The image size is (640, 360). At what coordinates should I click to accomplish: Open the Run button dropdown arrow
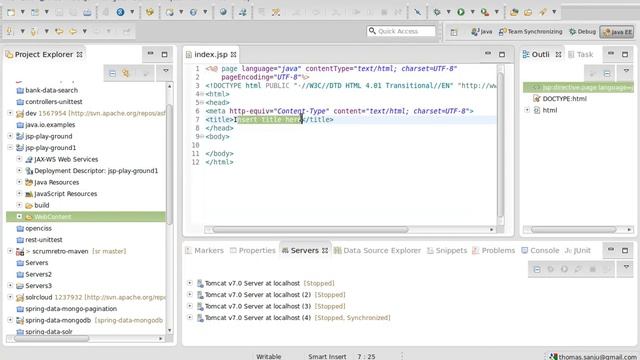pyautogui.click(x=472, y=12)
